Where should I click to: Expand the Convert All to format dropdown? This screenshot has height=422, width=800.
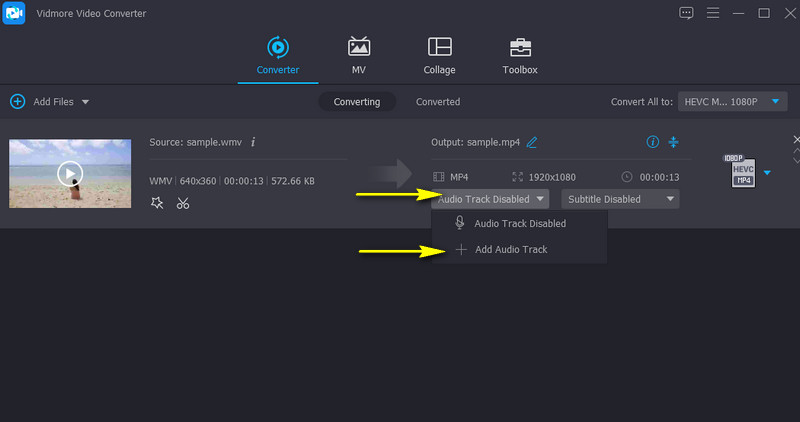pos(732,102)
